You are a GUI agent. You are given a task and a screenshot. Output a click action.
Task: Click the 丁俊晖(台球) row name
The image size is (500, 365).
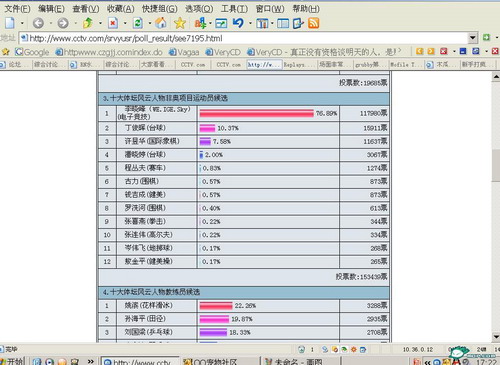click(x=145, y=128)
